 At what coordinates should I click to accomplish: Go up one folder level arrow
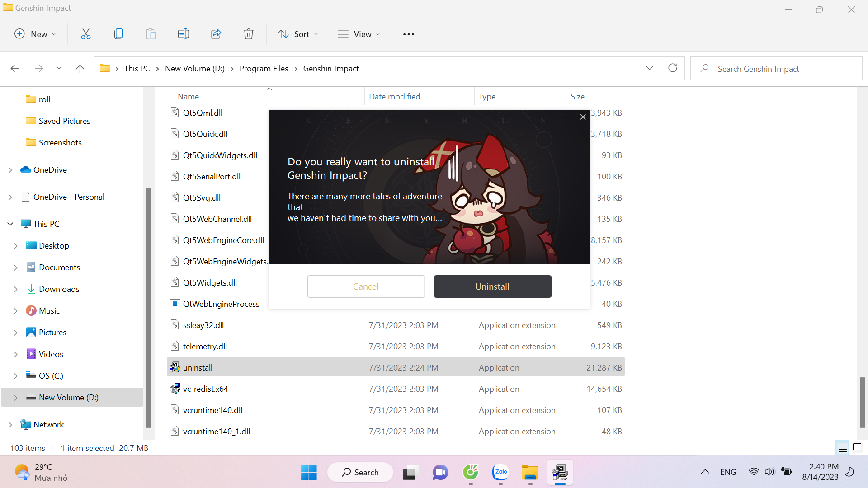click(80, 69)
